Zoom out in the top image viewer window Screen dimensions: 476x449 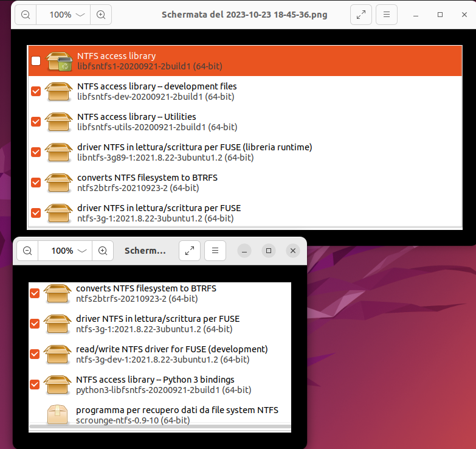pyautogui.click(x=26, y=15)
